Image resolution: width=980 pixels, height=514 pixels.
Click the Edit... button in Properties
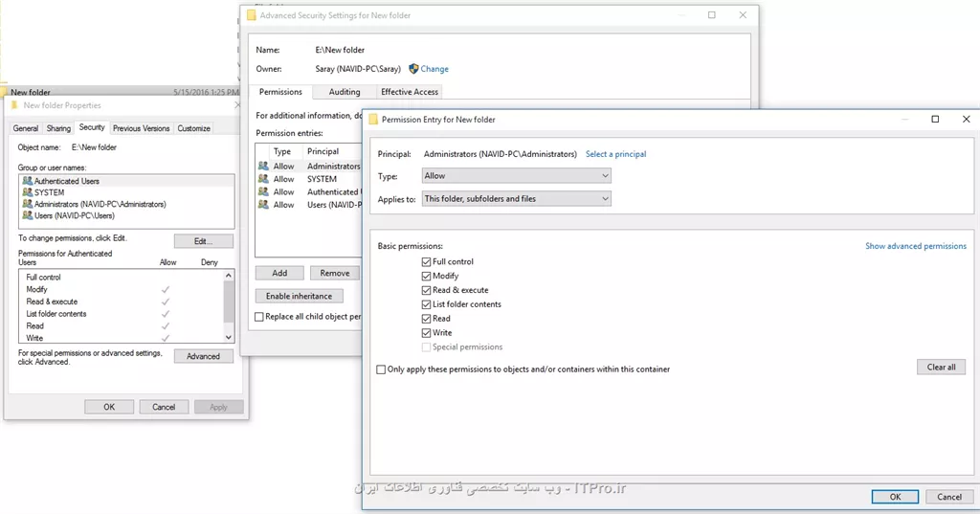tap(204, 241)
